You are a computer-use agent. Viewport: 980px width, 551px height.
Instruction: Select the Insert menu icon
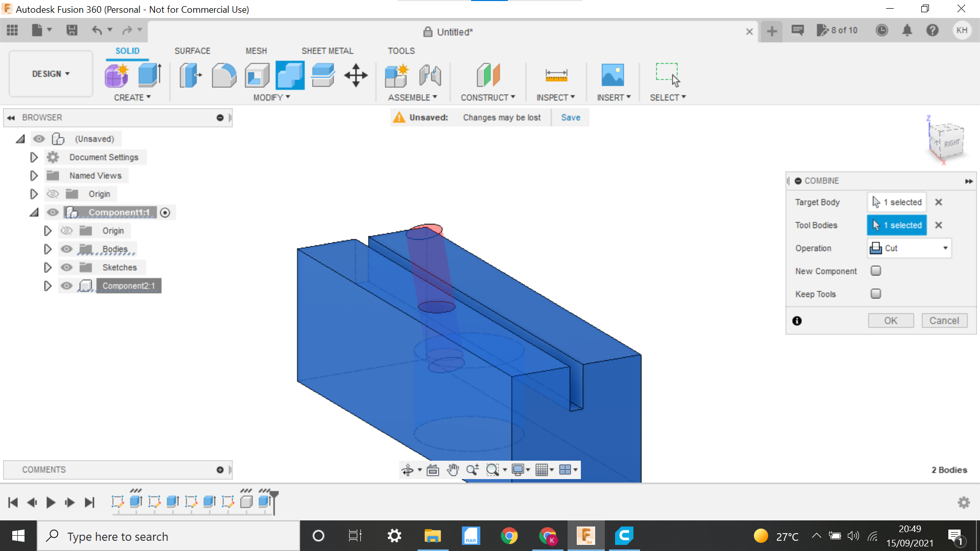click(612, 76)
